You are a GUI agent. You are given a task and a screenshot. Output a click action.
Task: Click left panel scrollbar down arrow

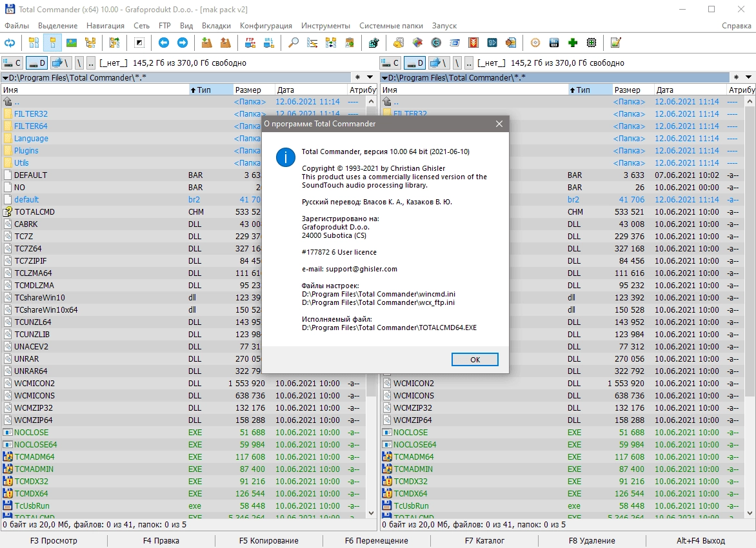pyautogui.click(x=371, y=513)
